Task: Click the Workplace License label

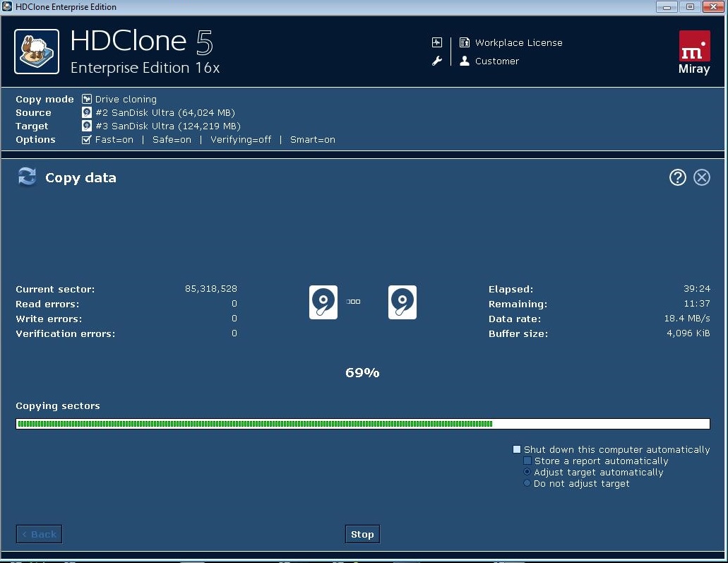Action: click(x=518, y=43)
